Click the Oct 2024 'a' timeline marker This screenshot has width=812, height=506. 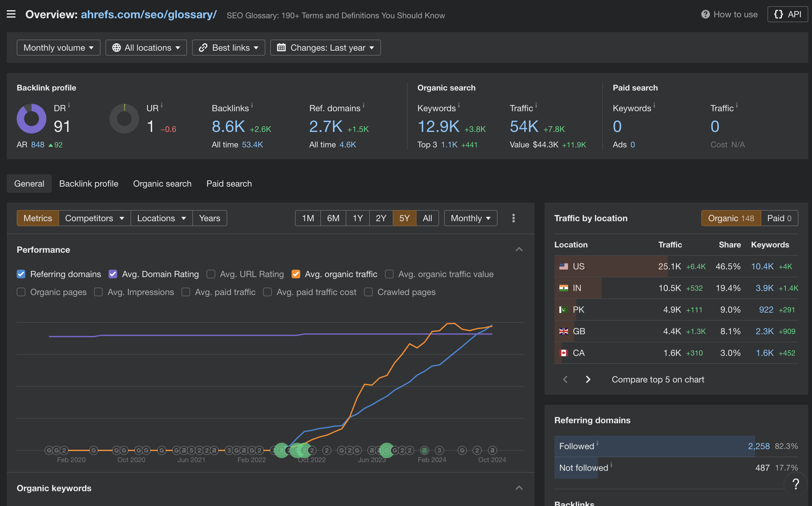[x=492, y=450]
